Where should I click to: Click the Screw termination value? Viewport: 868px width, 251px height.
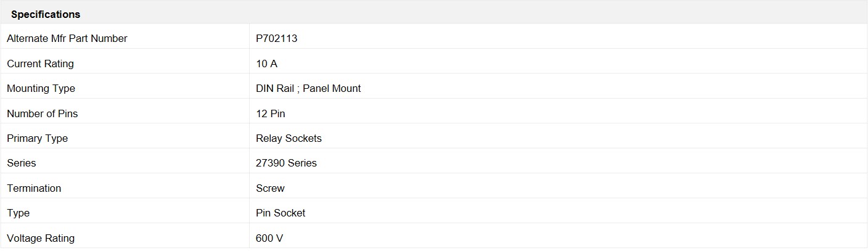pos(270,188)
